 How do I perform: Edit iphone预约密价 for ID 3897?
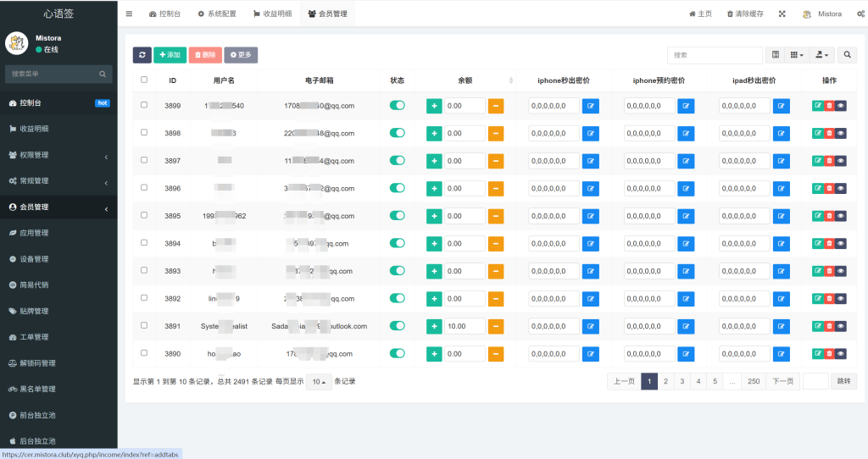(x=686, y=161)
